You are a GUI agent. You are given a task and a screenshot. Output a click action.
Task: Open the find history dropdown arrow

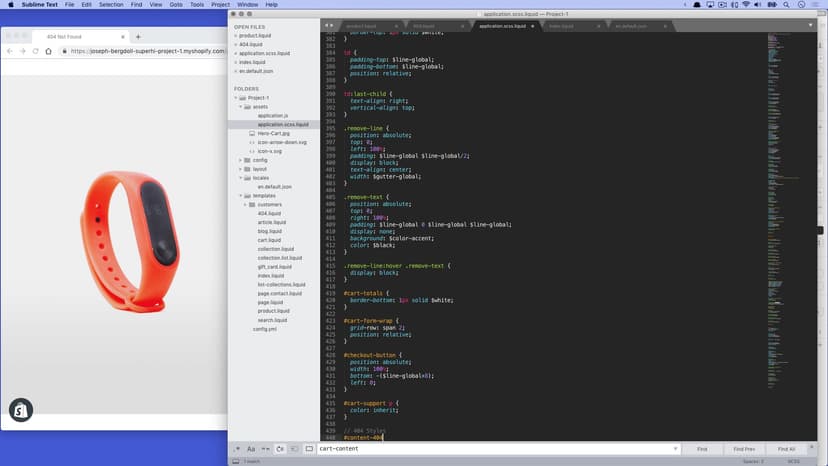click(x=675, y=449)
